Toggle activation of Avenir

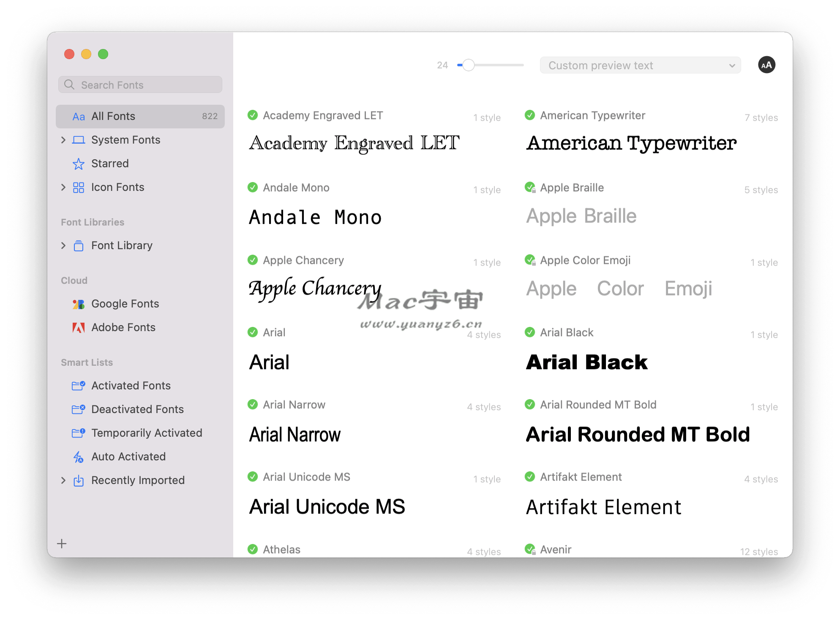530,549
